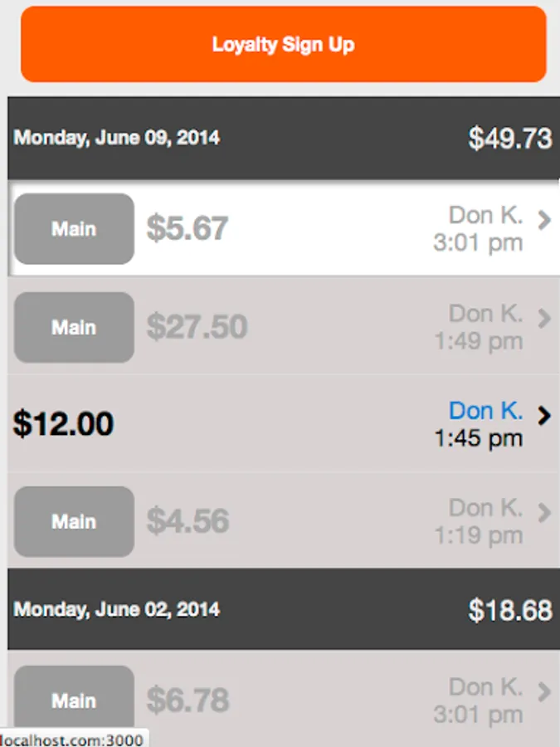Image resolution: width=560 pixels, height=747 pixels.
Task: Select the $12.00 amount
Action: pyautogui.click(x=63, y=424)
